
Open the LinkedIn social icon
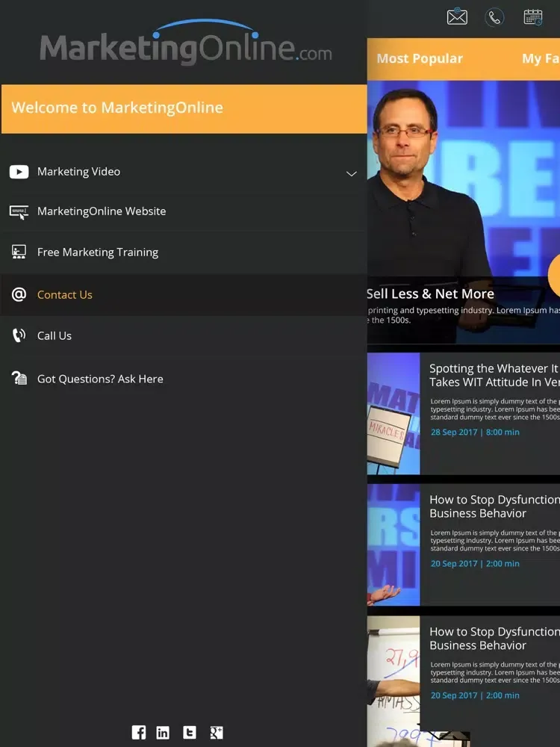(163, 732)
